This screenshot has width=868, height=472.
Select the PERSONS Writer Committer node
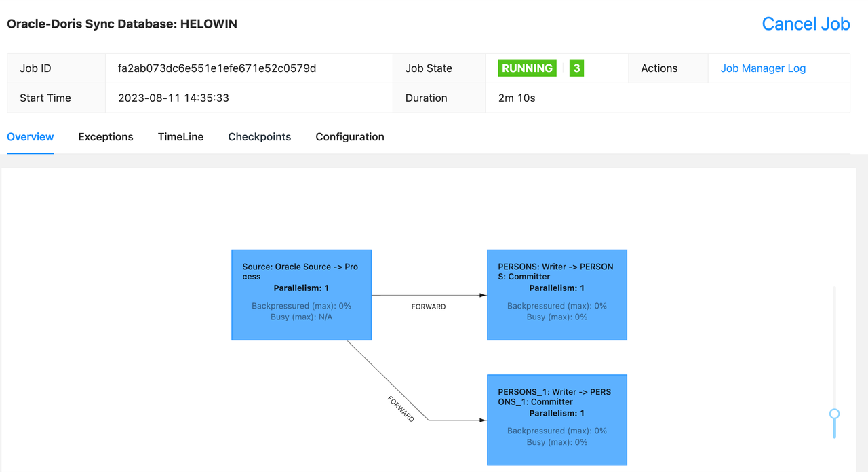pos(557,295)
